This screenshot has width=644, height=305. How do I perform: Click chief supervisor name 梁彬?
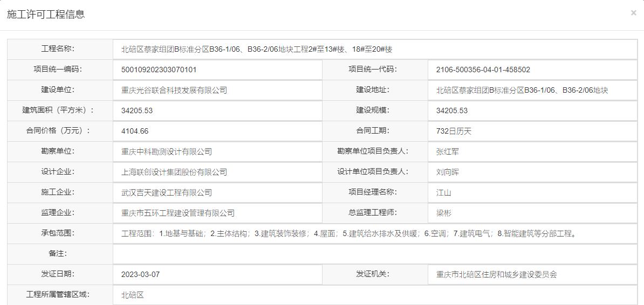pyautogui.click(x=444, y=213)
